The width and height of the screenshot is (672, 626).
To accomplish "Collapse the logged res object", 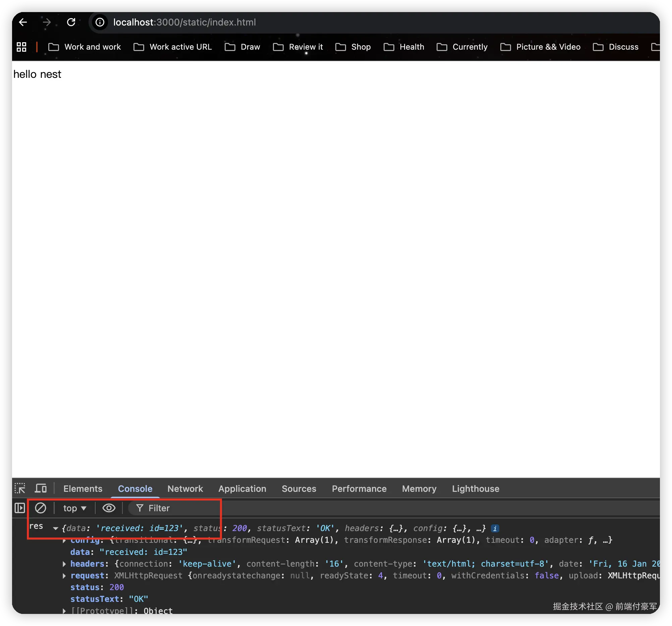I will (56, 528).
